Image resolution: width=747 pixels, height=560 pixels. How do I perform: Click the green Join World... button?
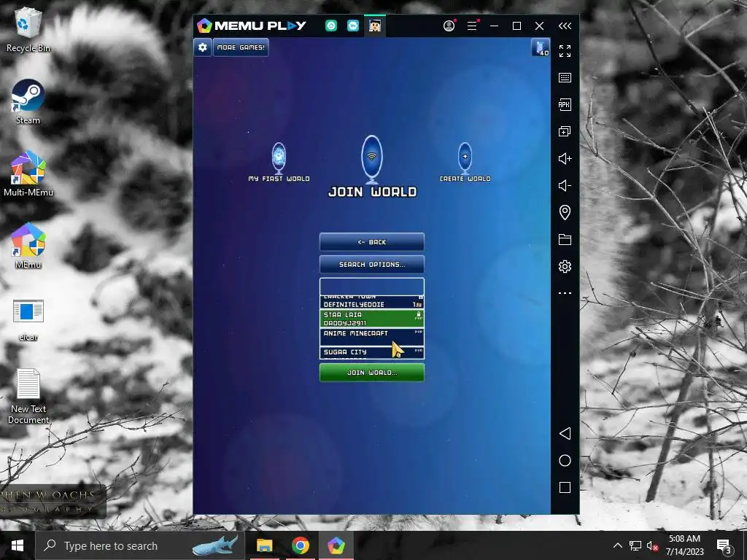tap(372, 373)
